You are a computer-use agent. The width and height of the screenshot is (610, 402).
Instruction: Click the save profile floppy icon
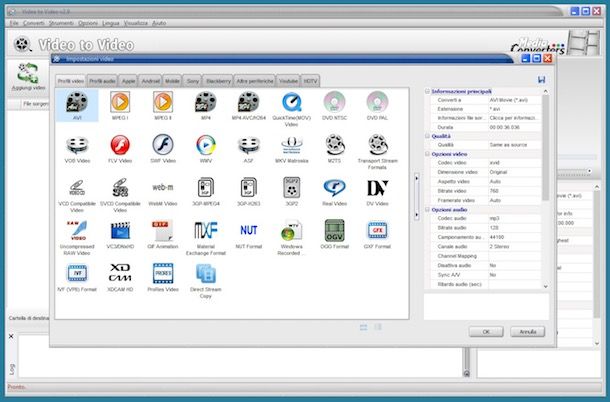click(x=541, y=80)
